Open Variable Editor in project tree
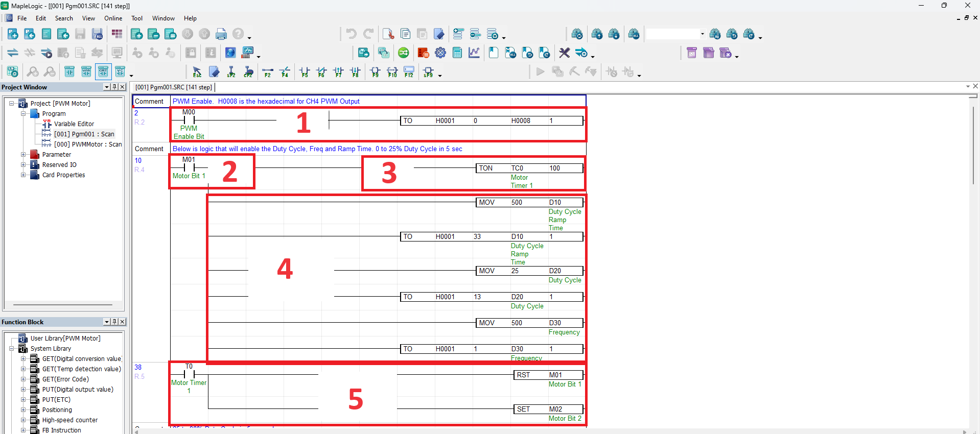This screenshot has width=980, height=434. tap(74, 124)
